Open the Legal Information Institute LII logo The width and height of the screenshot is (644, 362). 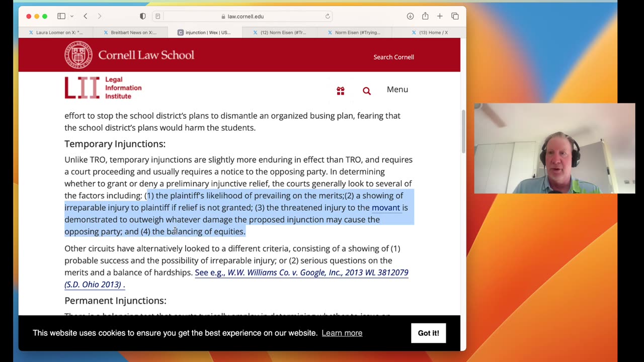103,88
